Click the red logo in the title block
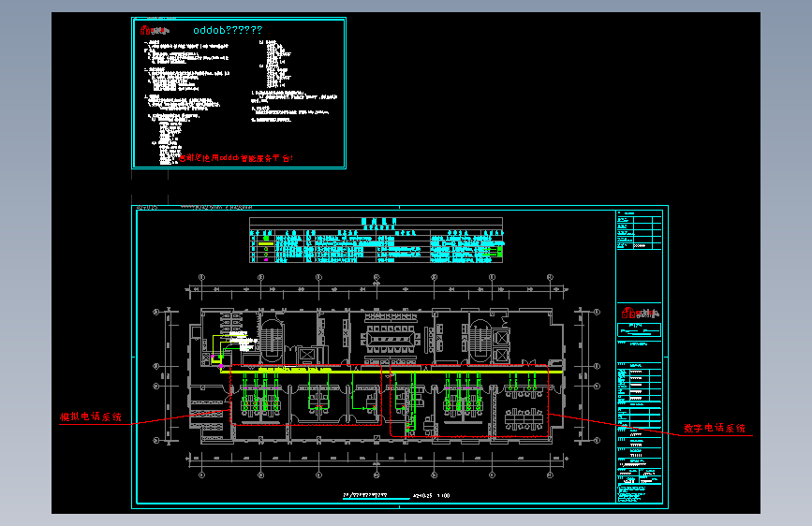This screenshot has height=526, width=812. [640, 313]
